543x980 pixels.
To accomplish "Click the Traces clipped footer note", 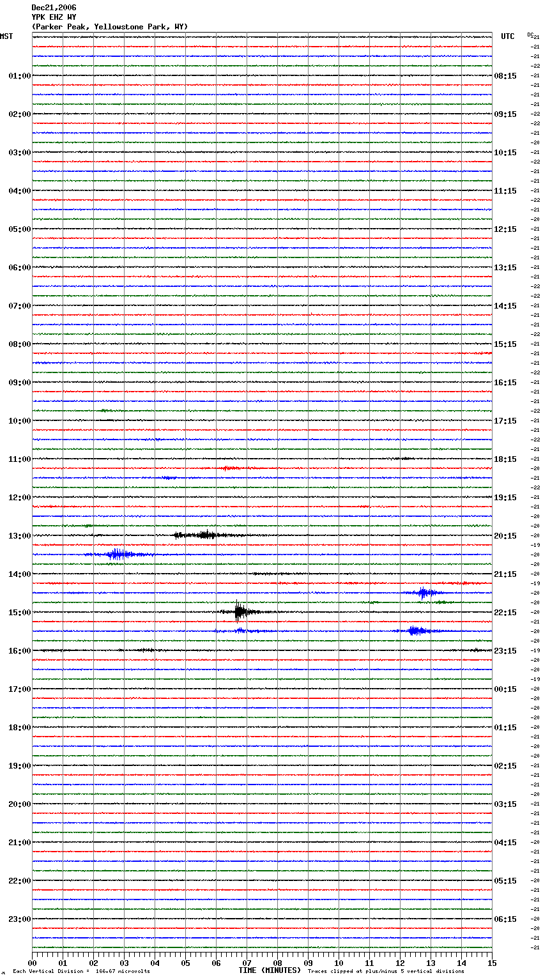I will (386, 972).
